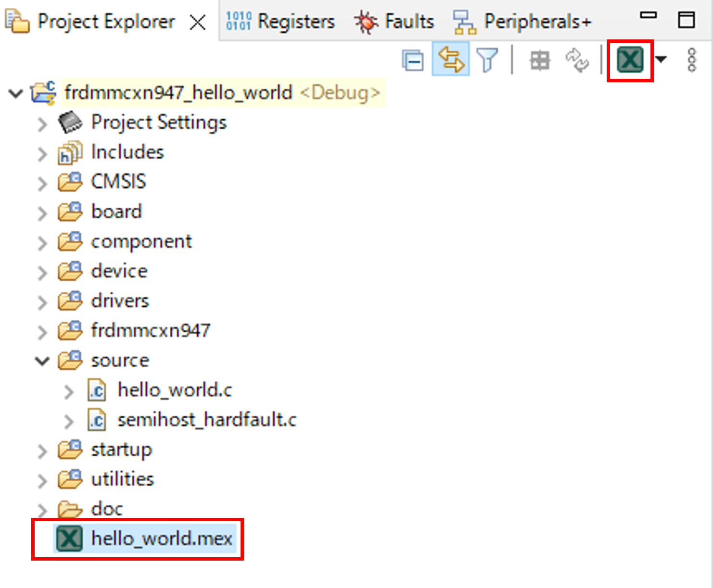
Task: Collapse the source folder
Action: 43,361
